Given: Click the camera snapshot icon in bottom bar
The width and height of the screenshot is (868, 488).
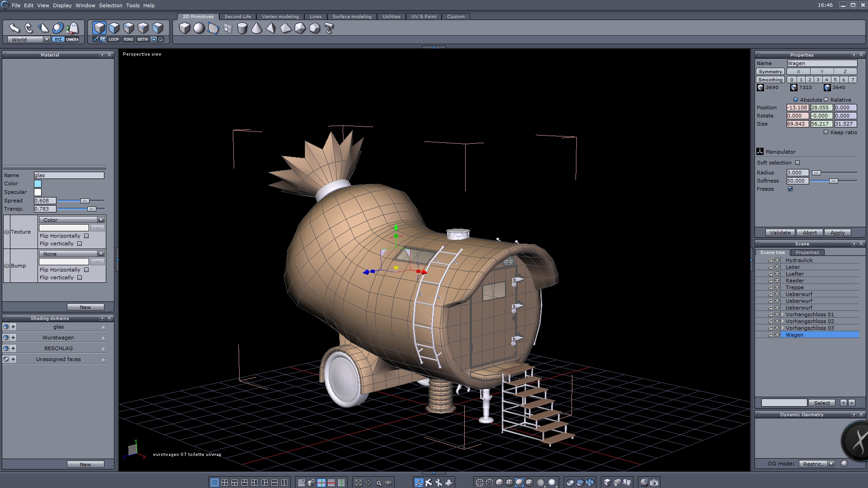Looking at the screenshot, I should [x=654, y=483].
